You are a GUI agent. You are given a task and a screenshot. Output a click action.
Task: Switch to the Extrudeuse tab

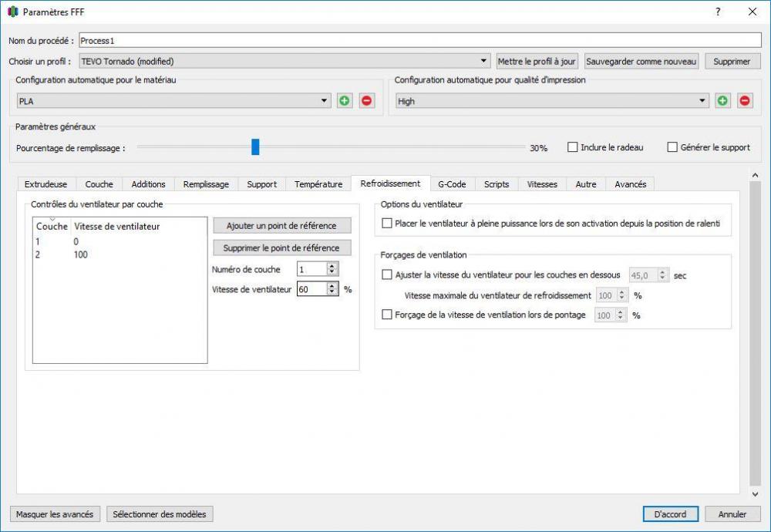[45, 184]
